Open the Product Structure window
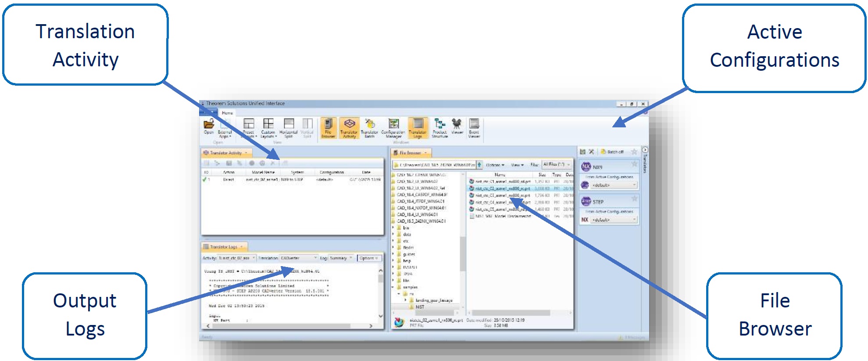 pos(439,128)
